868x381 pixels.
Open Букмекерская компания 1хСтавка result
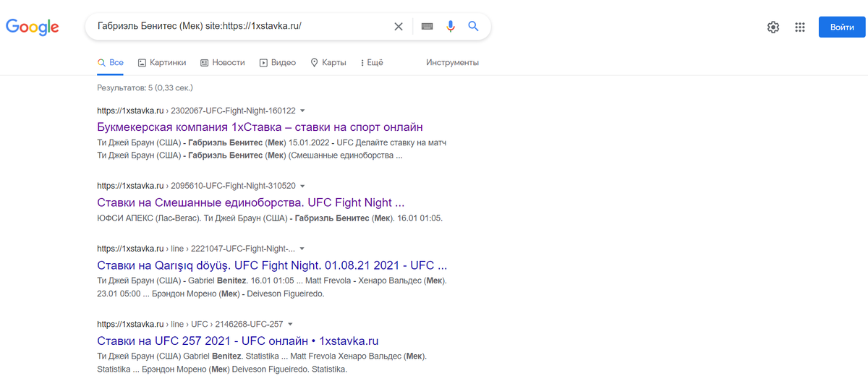click(x=260, y=127)
